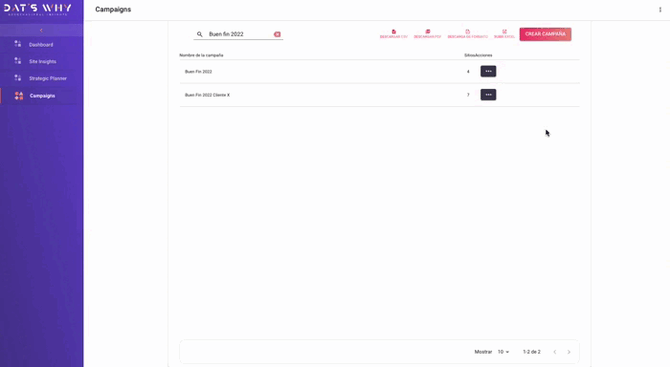Open Site Insights in the sidebar
This screenshot has width=670, height=367.
tap(41, 62)
